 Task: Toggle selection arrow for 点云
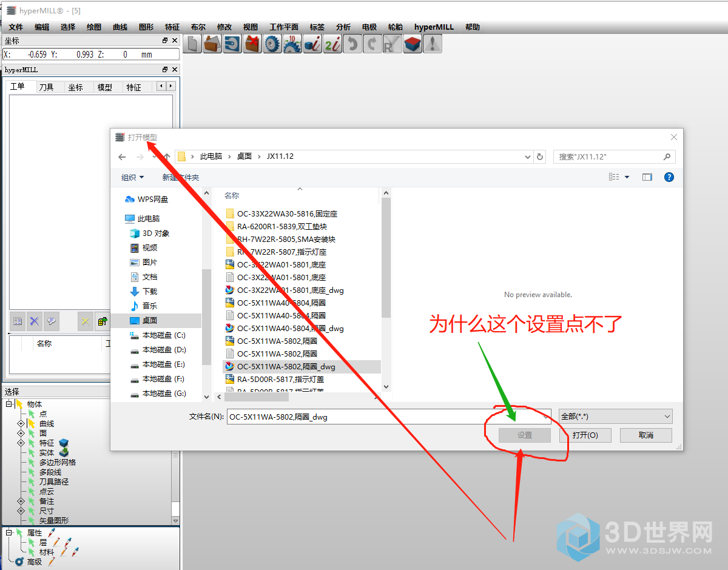pyautogui.click(x=31, y=491)
